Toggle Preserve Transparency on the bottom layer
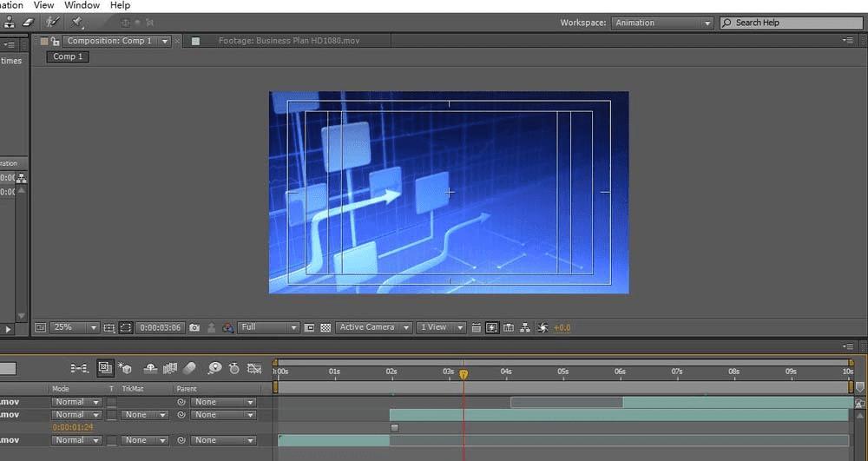868x461 pixels. (x=111, y=440)
